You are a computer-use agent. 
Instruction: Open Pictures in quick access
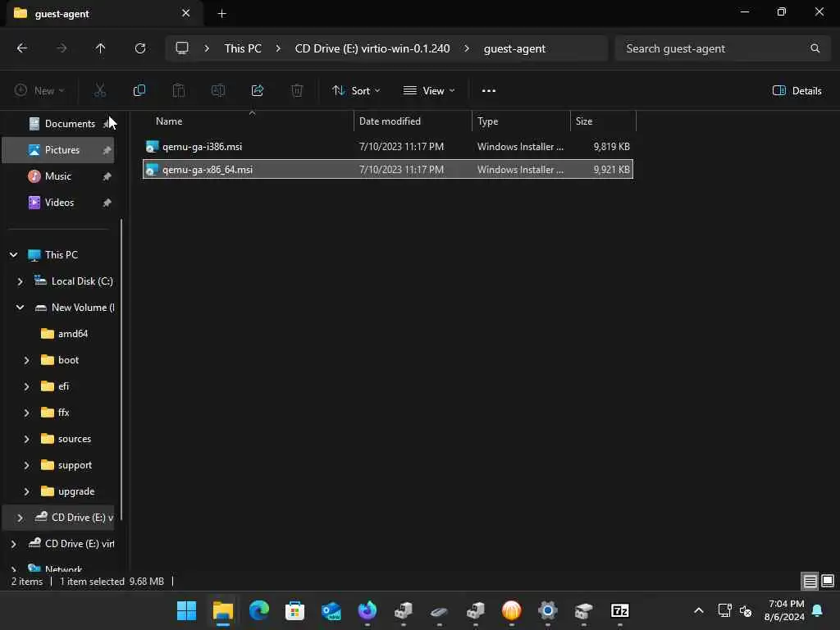58,150
